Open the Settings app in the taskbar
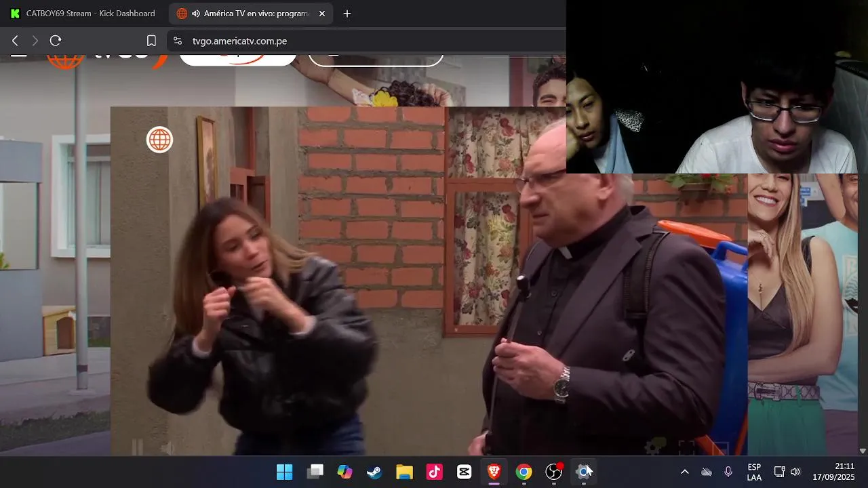The height and width of the screenshot is (488, 868). 584,472
